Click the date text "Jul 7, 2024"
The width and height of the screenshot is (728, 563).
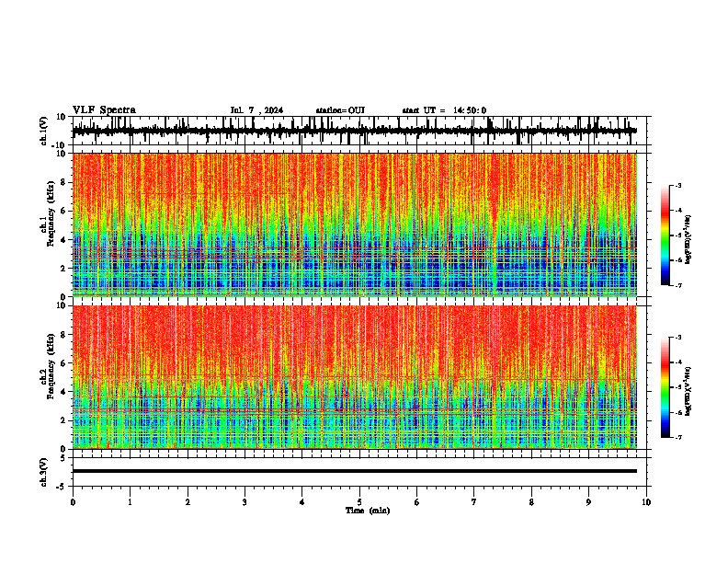coord(256,110)
